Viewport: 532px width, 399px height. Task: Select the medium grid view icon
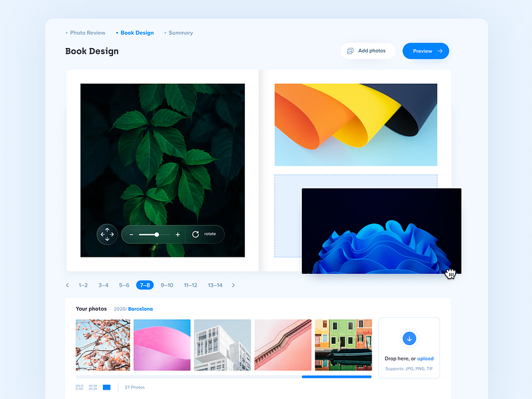[x=92, y=387]
